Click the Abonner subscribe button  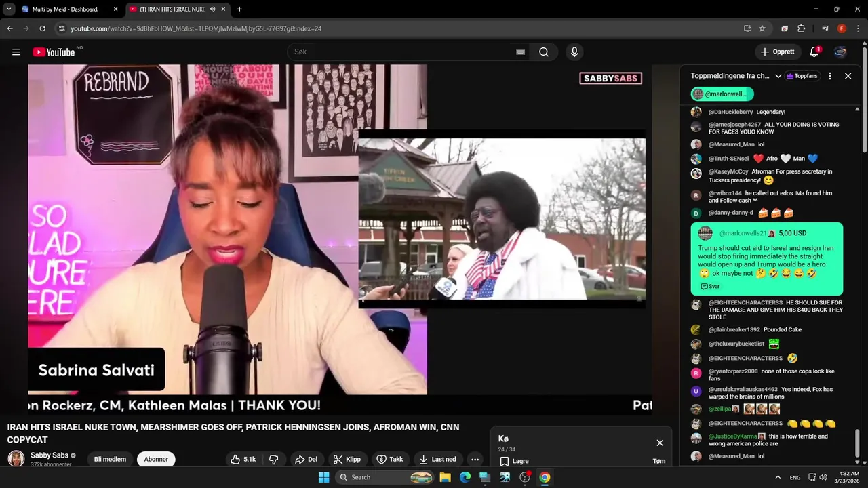coord(156,459)
